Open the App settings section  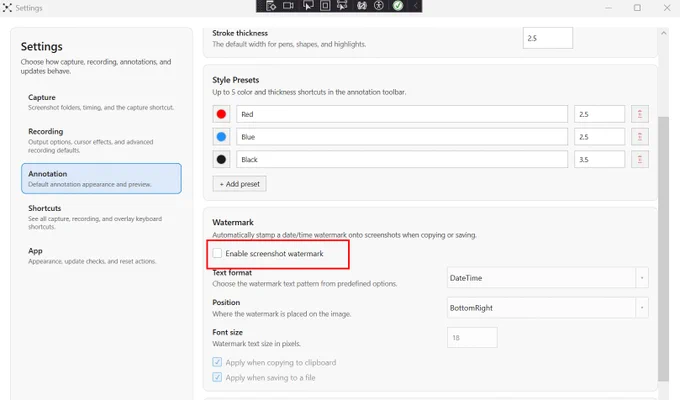[101, 256]
